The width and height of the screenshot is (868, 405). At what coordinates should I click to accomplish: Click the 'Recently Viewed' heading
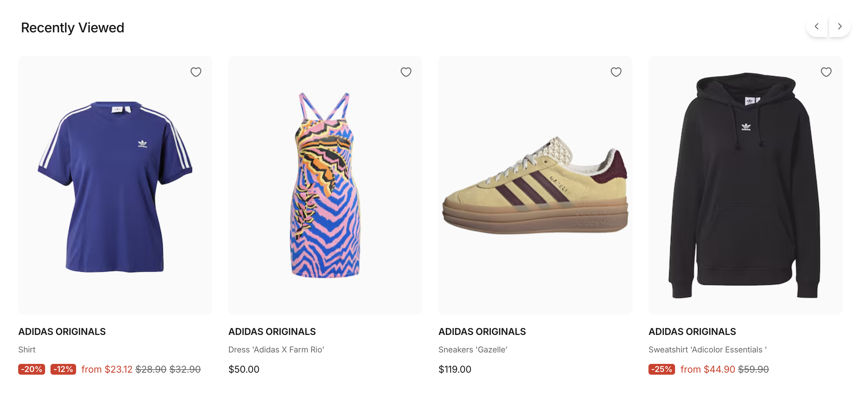tap(72, 28)
